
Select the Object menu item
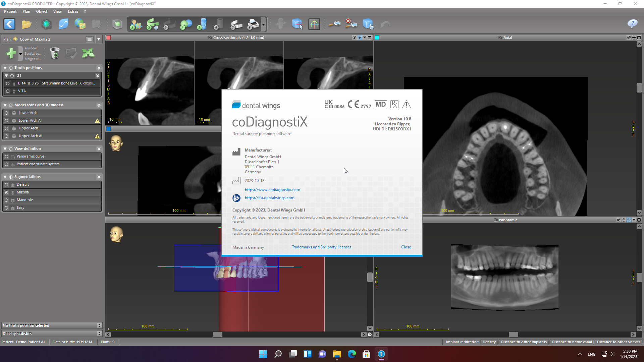(42, 11)
